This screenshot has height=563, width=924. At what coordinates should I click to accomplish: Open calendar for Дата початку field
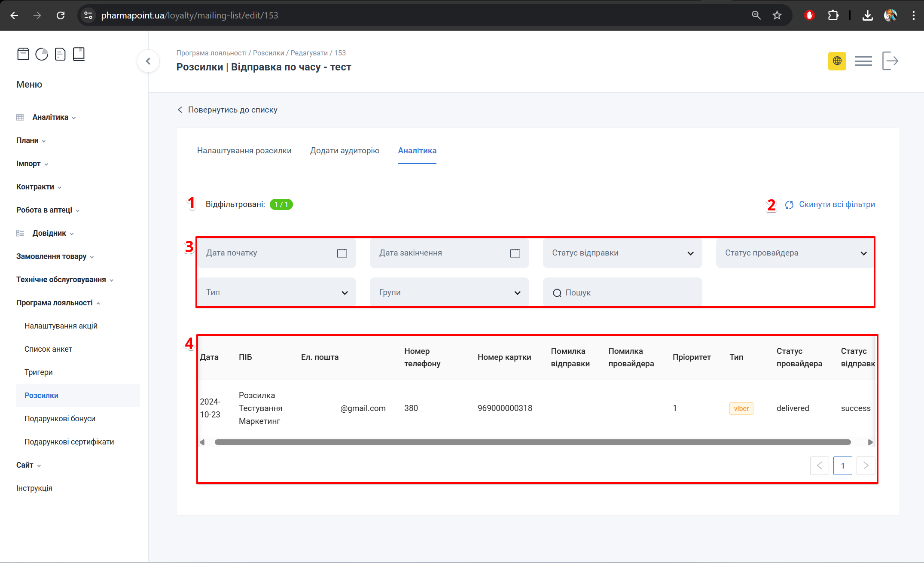[x=342, y=253]
